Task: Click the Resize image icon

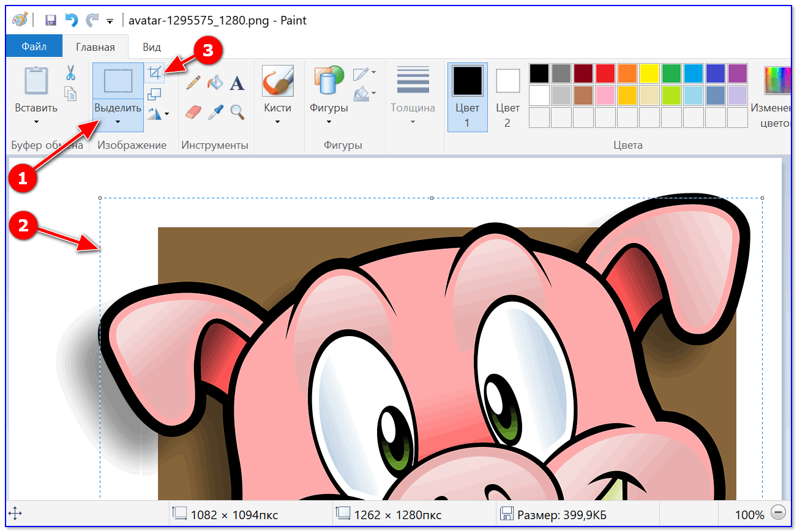Action: [x=155, y=94]
